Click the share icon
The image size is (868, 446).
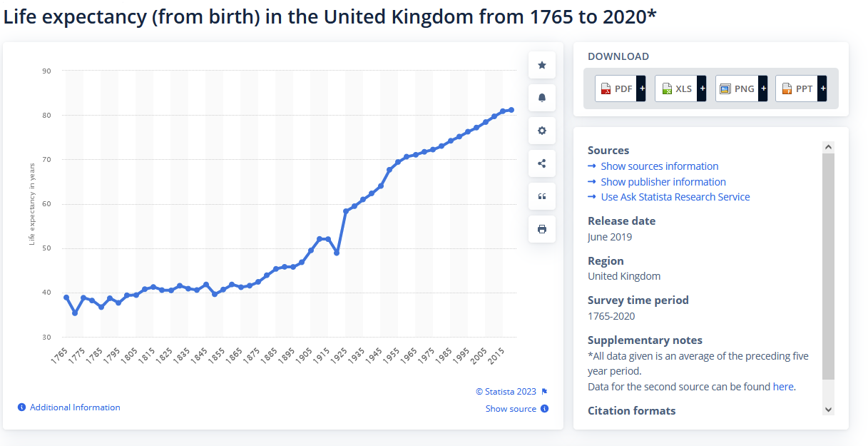tap(542, 163)
